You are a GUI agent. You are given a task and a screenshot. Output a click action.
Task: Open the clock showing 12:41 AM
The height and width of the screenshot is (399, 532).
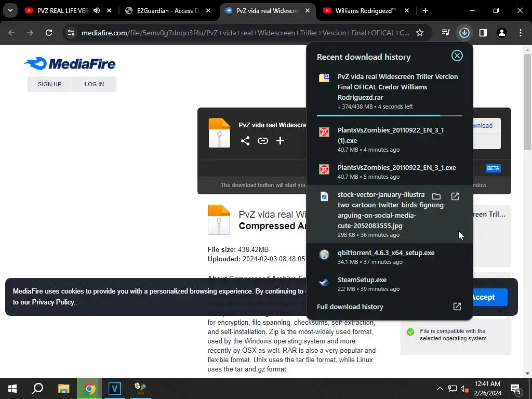click(x=487, y=389)
